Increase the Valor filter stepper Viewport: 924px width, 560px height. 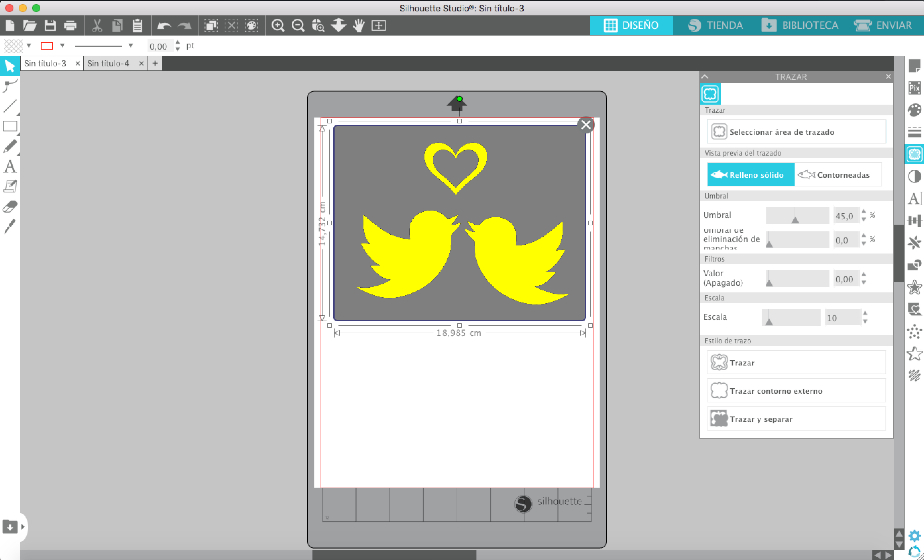(864, 275)
